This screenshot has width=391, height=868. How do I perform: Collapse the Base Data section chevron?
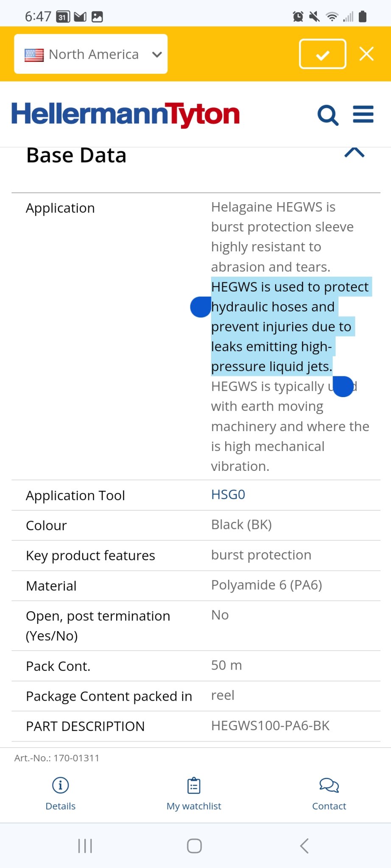pos(355,153)
